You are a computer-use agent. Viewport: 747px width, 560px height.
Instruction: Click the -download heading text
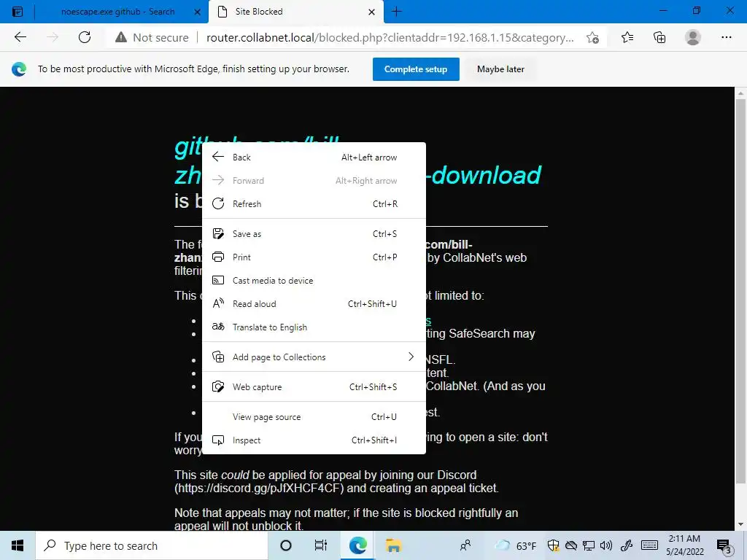[x=484, y=175]
